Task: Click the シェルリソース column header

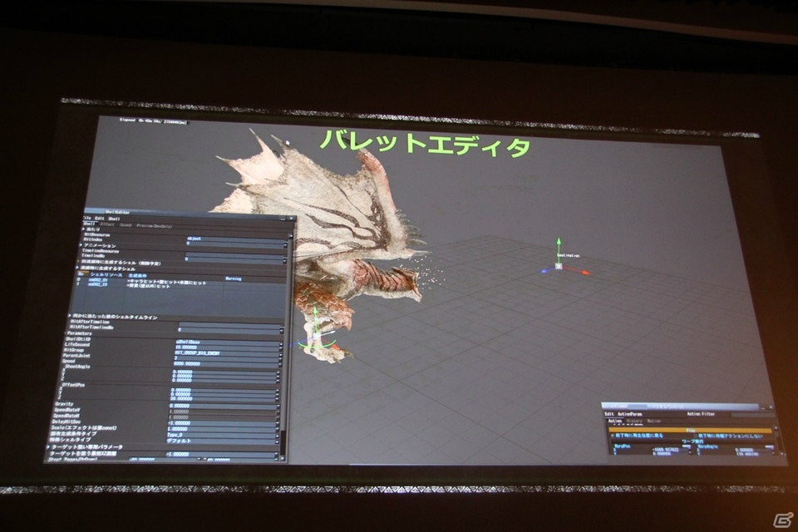Action: 106,275
